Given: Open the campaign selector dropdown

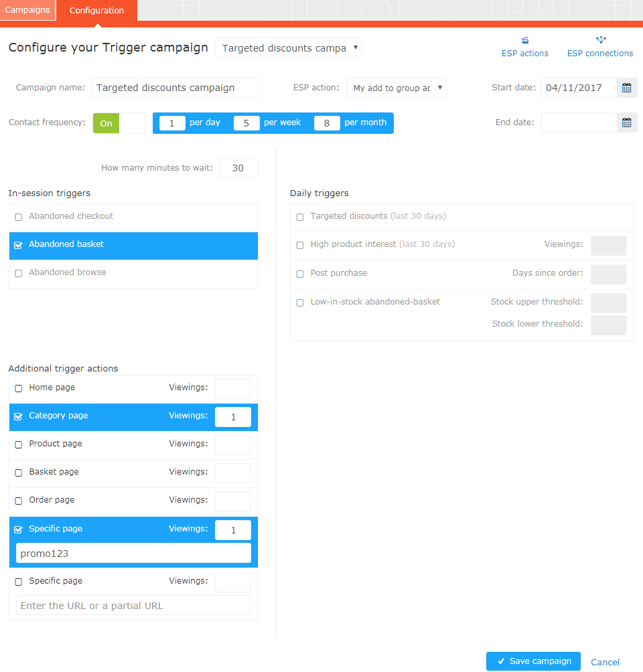Looking at the screenshot, I should click(288, 48).
